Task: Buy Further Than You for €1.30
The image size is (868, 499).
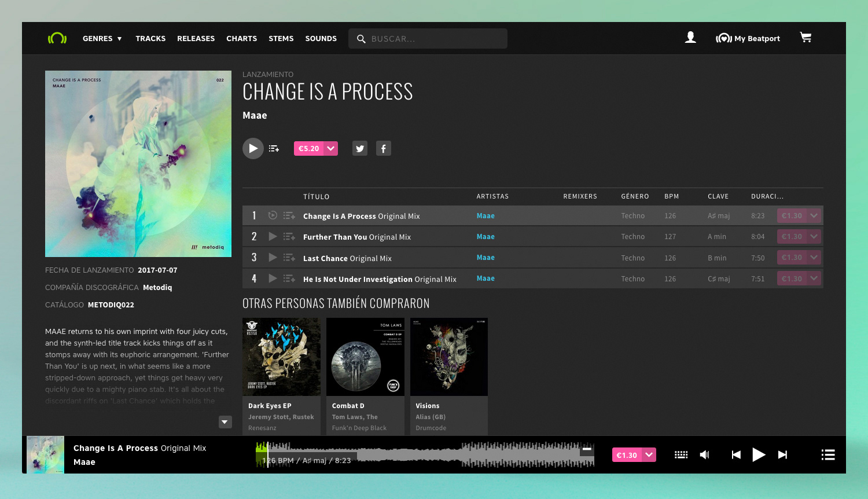Action: (x=792, y=237)
